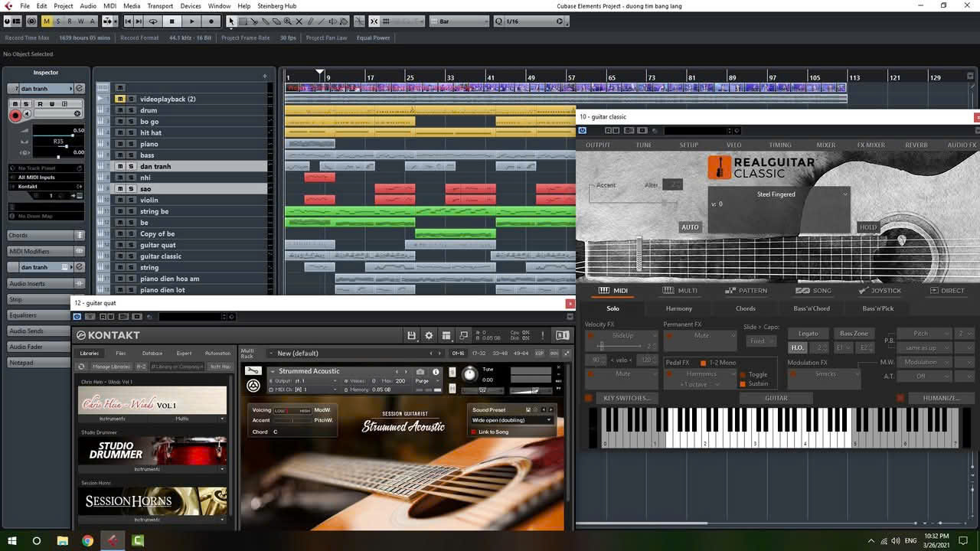Click the Kontakt NI logo info button
This screenshot has height=551, width=980.
pos(563,335)
